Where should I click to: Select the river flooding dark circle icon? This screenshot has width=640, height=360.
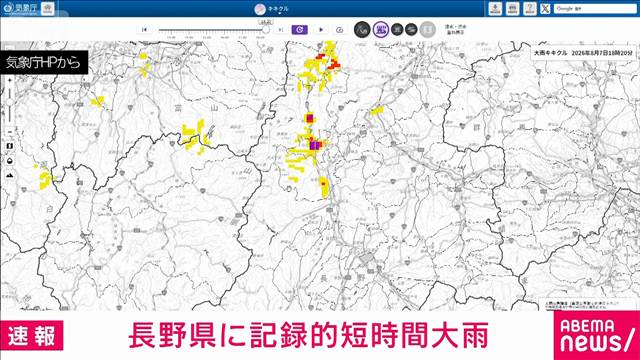pos(411,29)
